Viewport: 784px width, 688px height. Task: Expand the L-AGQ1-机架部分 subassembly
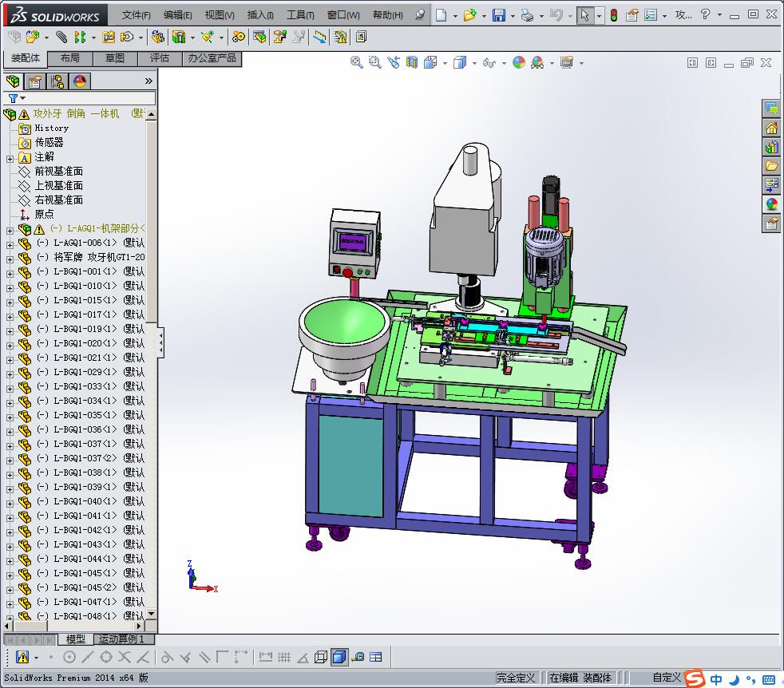coord(10,231)
